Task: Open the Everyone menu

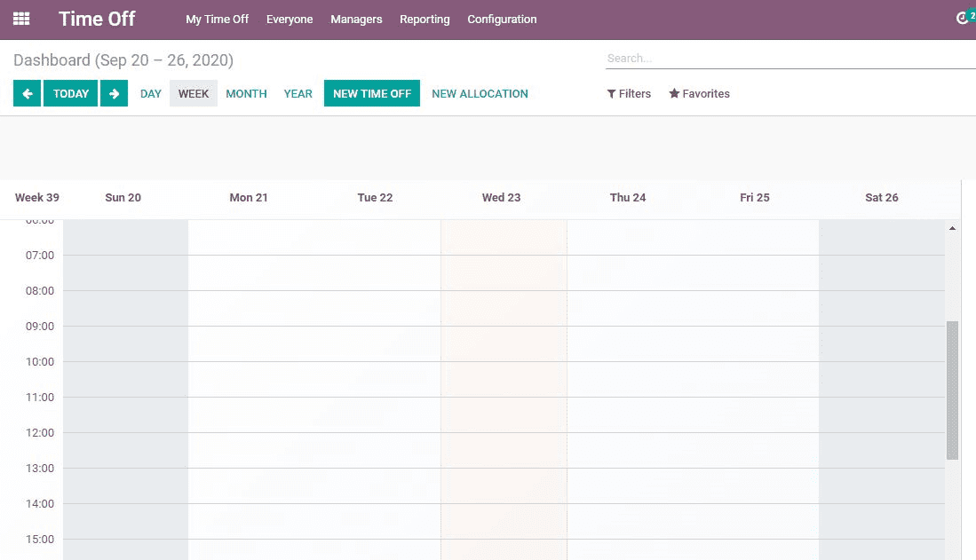Action: [290, 20]
